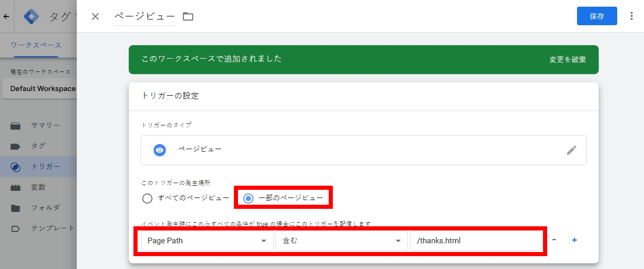Open the Default Workspace selector

[41, 88]
